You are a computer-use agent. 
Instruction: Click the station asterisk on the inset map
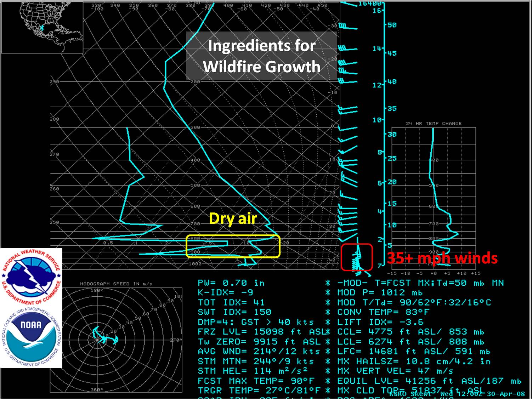(x=42, y=28)
